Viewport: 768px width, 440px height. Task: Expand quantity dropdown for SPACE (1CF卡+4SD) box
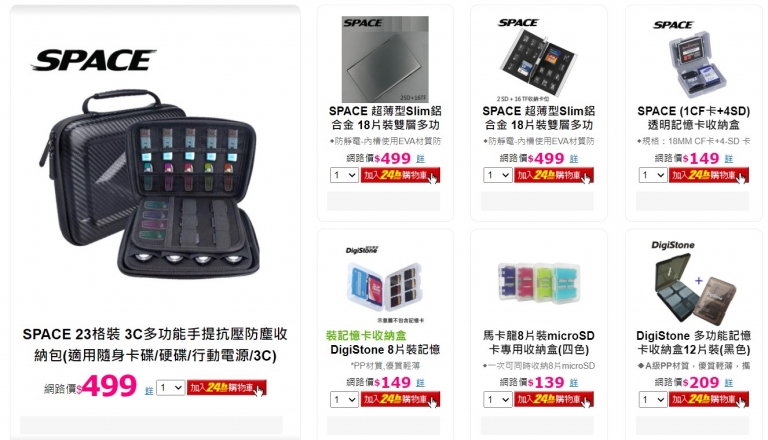point(653,175)
